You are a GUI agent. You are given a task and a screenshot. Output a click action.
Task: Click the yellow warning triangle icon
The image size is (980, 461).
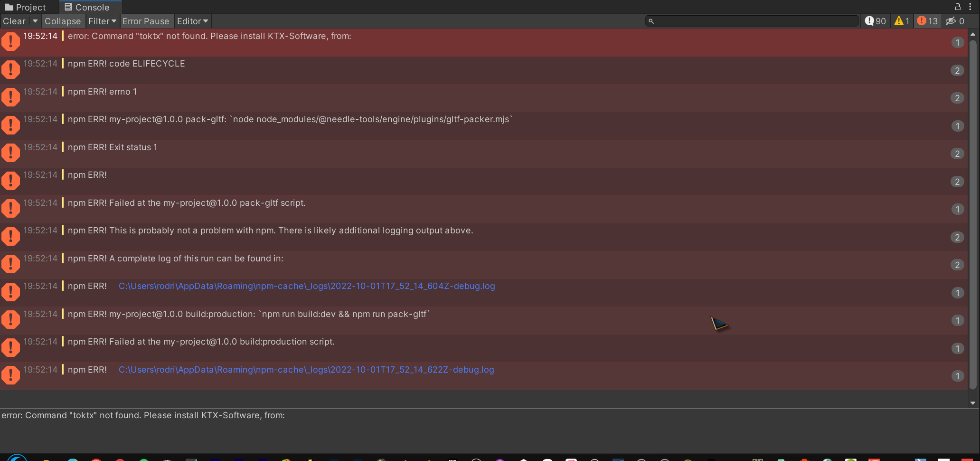(900, 21)
